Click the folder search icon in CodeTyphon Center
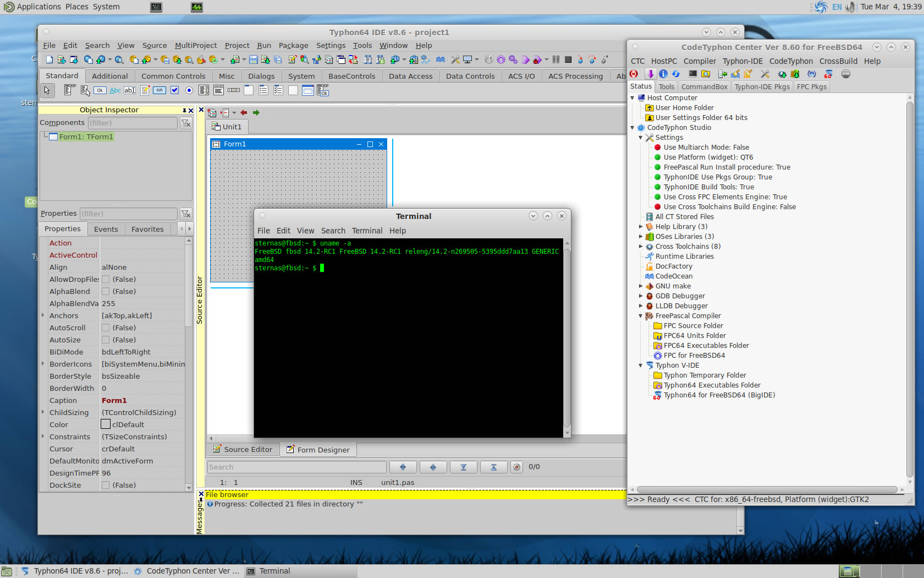This screenshot has width=924, height=578. 706,74
